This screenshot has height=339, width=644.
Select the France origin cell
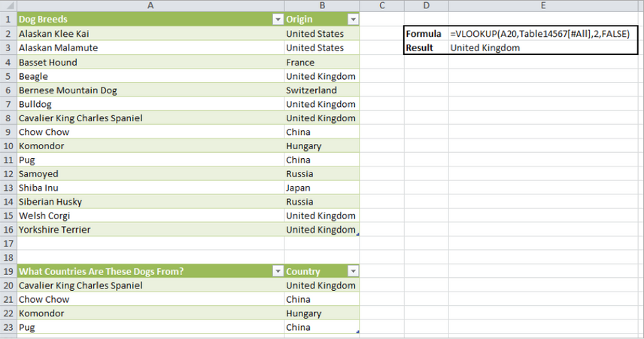click(322, 62)
